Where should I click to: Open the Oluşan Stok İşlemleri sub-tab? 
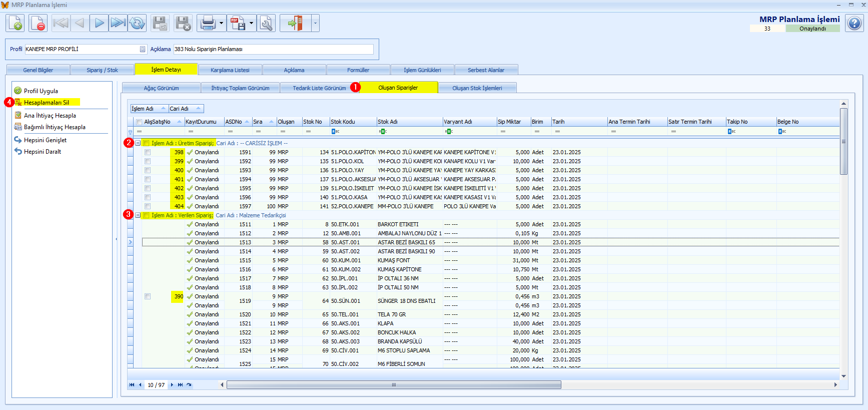(x=477, y=88)
